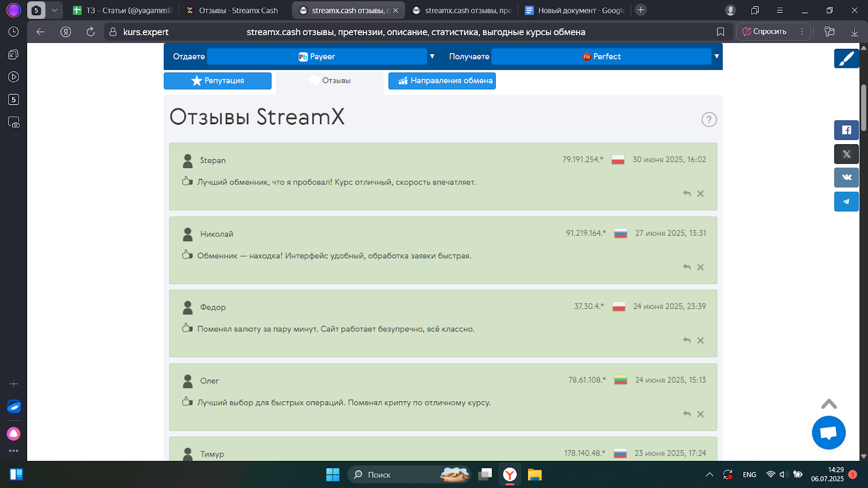Remove Олег's review with X icon
The width and height of the screenshot is (868, 488).
tap(700, 414)
